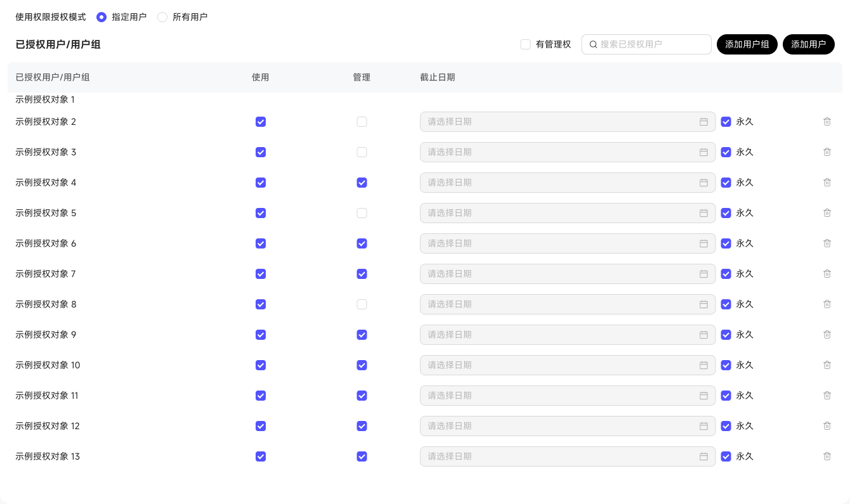
Task: Delete the 示例授权对象 5 row via trash icon
Action: click(827, 213)
